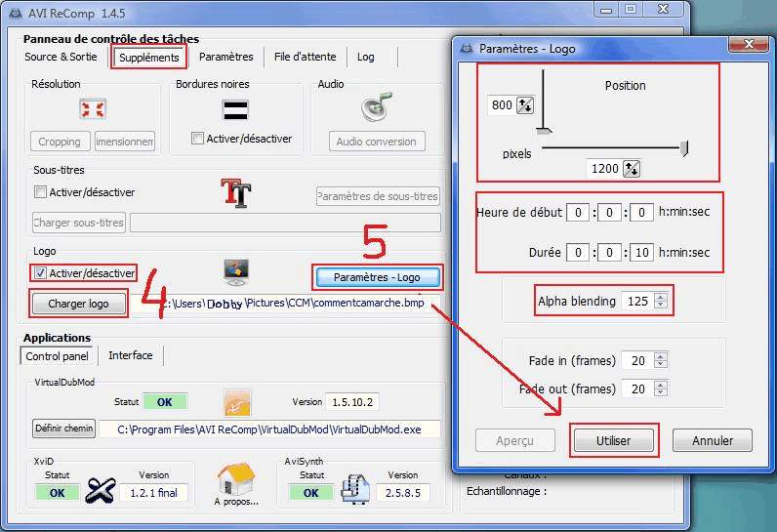This screenshot has width=777, height=532.
Task: Adjust the Fade out frames spinner arrows
Action: click(661, 389)
